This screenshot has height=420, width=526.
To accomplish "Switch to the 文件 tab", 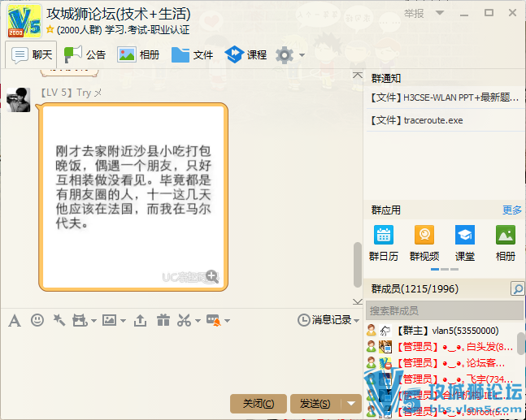I will click(x=192, y=54).
